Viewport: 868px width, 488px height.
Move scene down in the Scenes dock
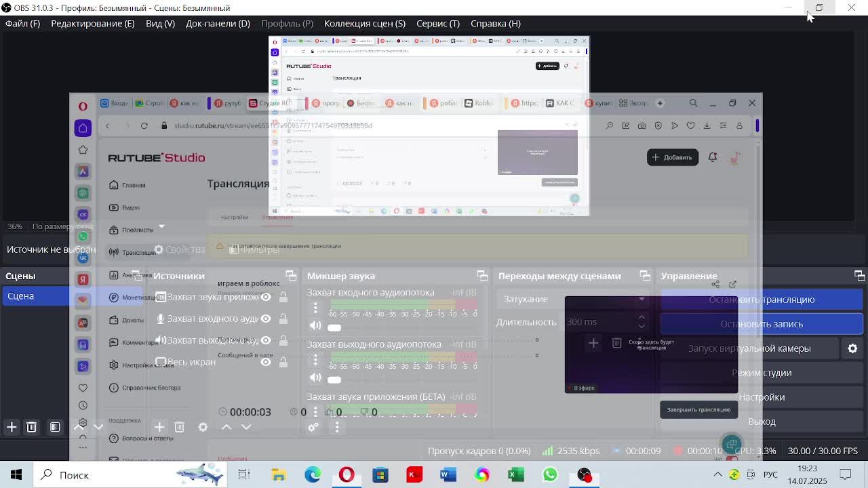[x=98, y=427]
